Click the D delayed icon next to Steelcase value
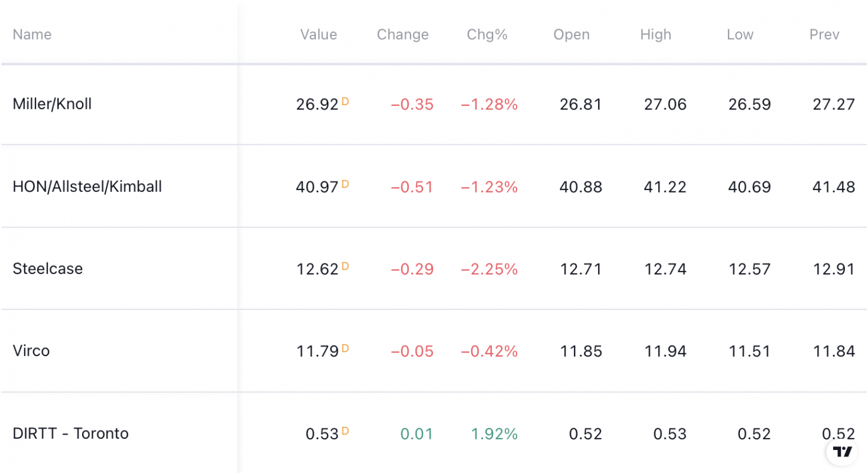This screenshot has height=473, width=868. pos(345,266)
